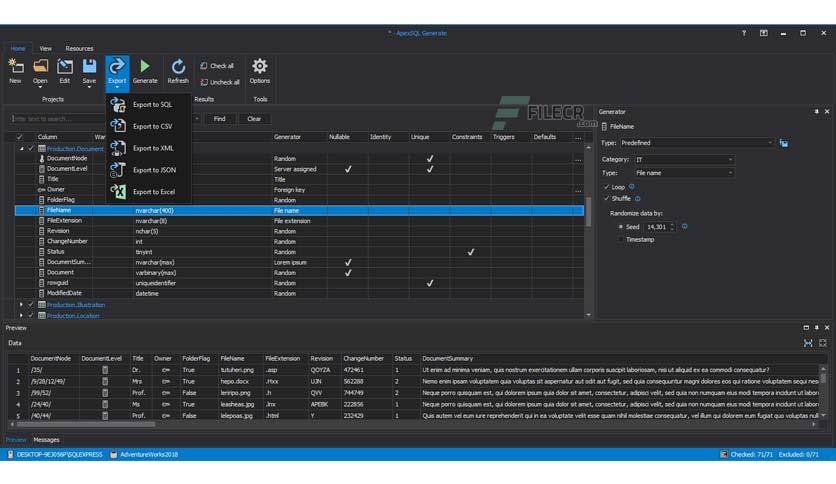Open the File name type dropdown
Screen dimensions: 836x484
pyautogui.click(x=684, y=173)
